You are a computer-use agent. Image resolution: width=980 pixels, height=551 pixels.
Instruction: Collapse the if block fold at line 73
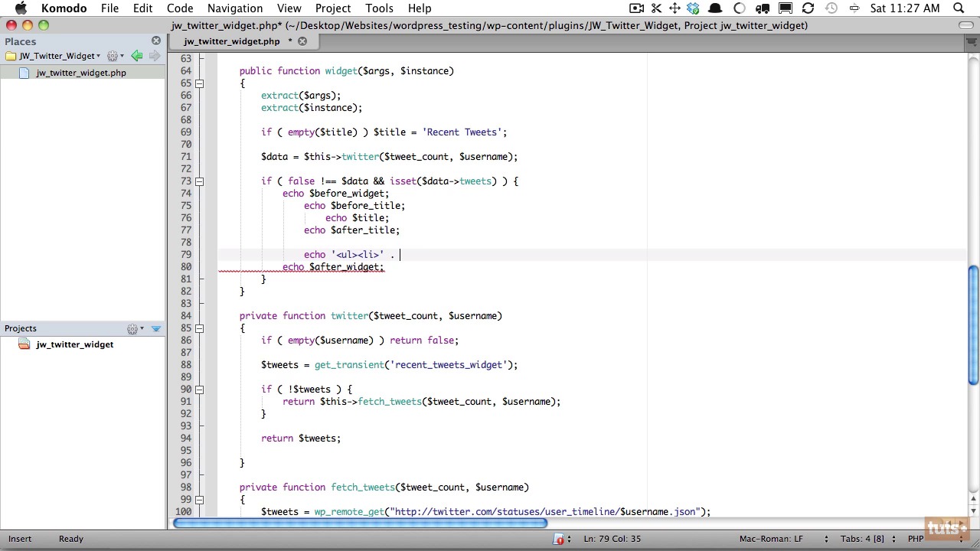click(199, 181)
